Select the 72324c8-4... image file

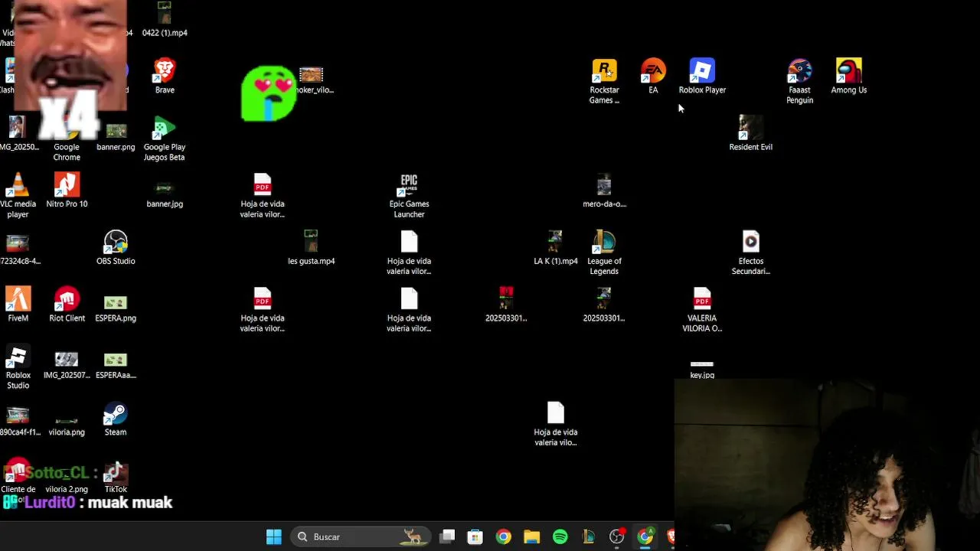(18, 249)
